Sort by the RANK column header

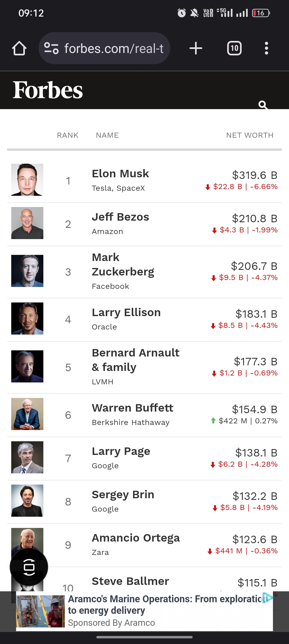coord(68,135)
